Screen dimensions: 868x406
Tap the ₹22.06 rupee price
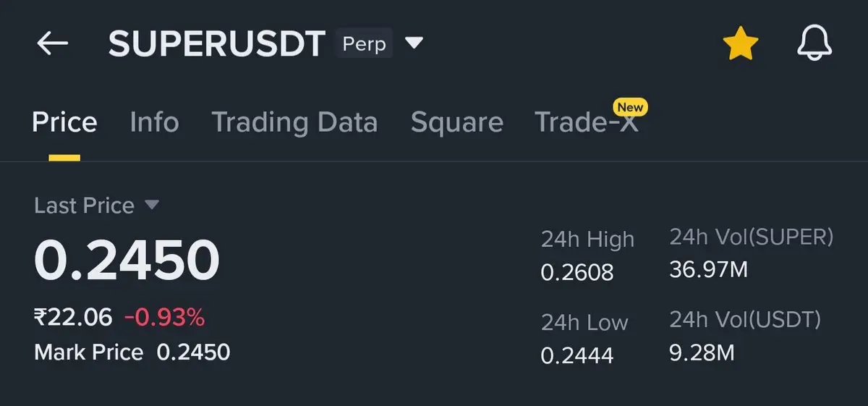73,317
